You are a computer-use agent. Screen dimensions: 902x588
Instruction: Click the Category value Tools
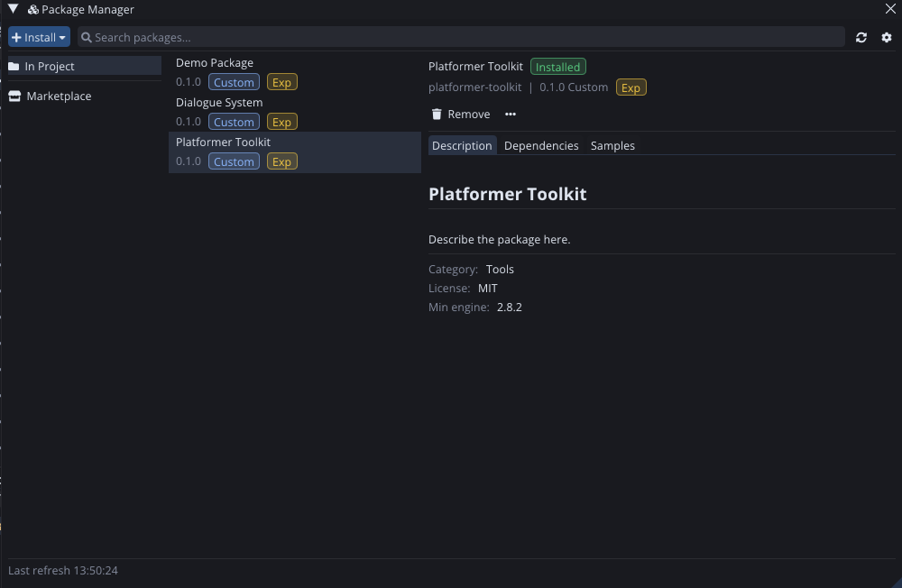pyautogui.click(x=500, y=270)
